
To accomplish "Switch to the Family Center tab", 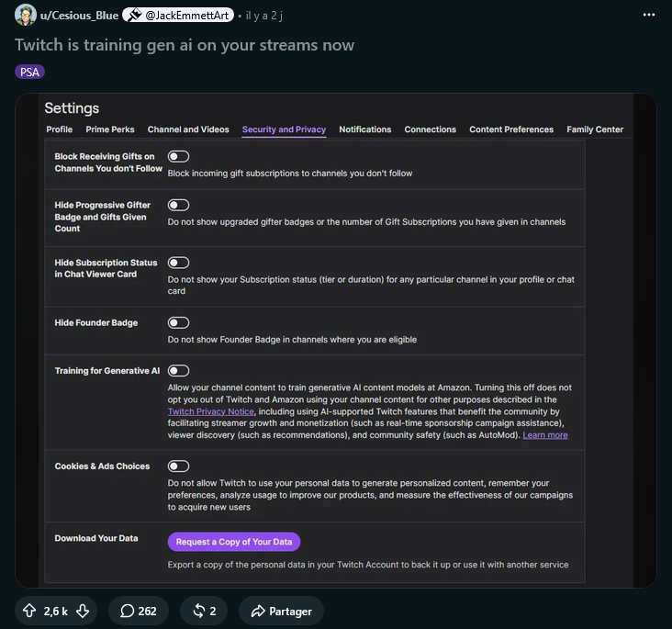I will pos(595,129).
